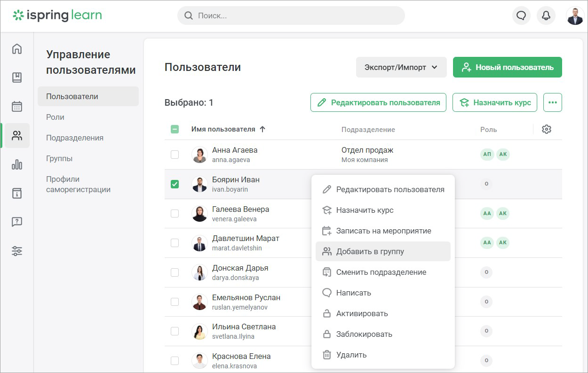588x373 pixels.
Task: Open the profile avatar in the header
Action: [575, 16]
